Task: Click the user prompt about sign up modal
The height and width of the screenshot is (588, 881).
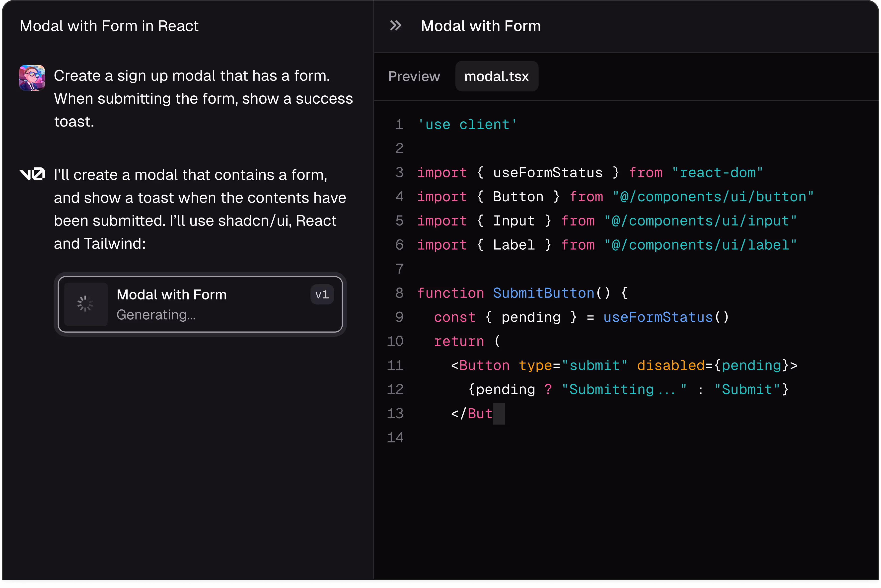Action: click(204, 99)
